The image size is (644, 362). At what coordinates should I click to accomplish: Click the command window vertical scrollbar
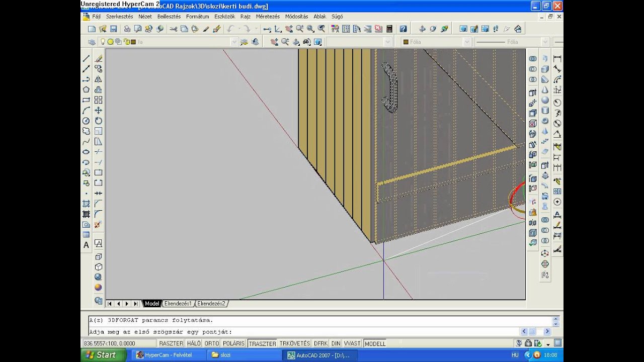coord(555,321)
